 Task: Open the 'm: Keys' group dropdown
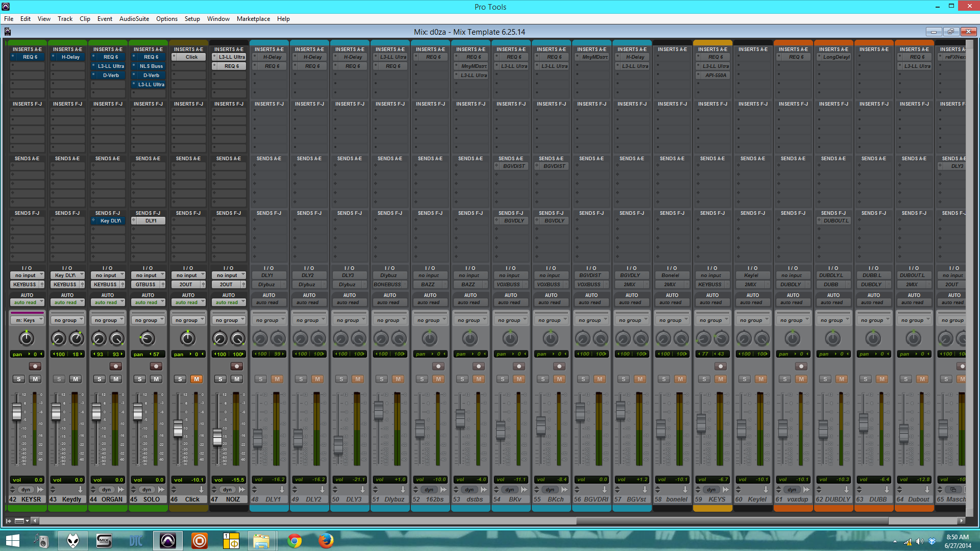[x=27, y=320]
